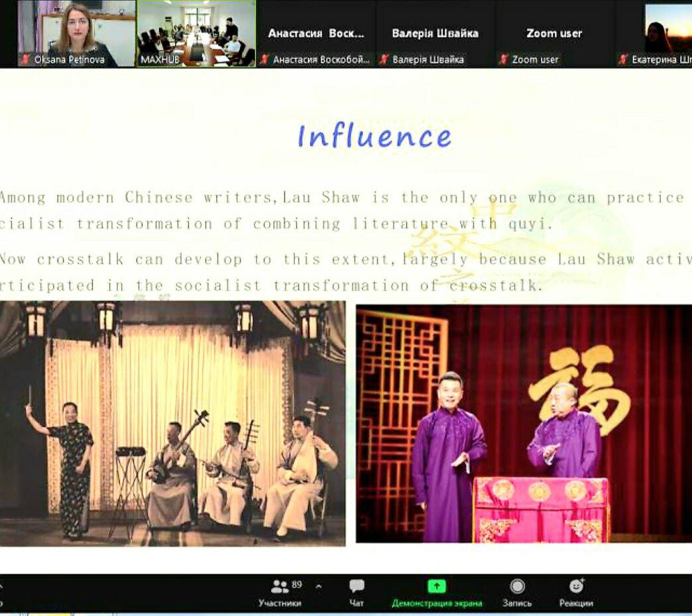Click the photo of performers in purple robes

(524, 423)
